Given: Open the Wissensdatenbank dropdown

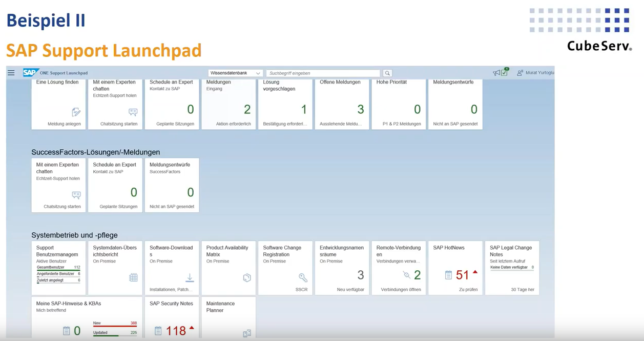Looking at the screenshot, I should 234,73.
